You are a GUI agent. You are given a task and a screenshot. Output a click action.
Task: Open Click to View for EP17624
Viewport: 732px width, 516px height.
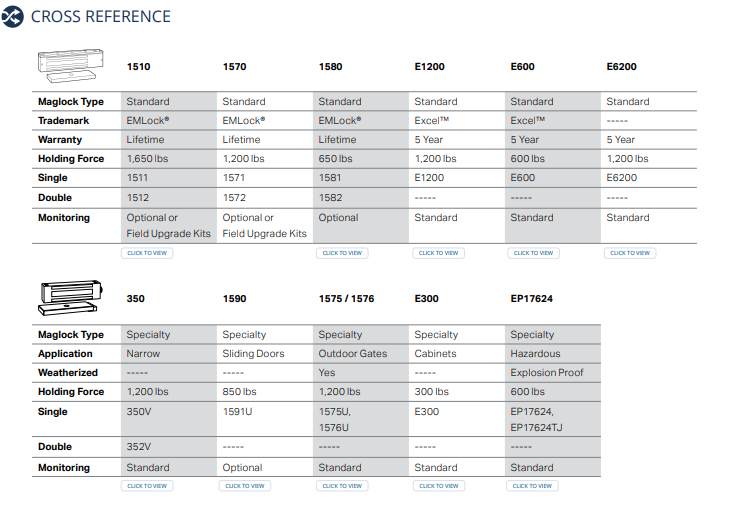click(x=534, y=486)
